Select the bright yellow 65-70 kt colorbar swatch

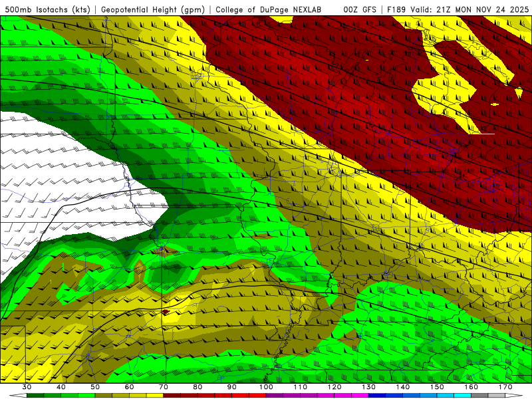point(155,396)
